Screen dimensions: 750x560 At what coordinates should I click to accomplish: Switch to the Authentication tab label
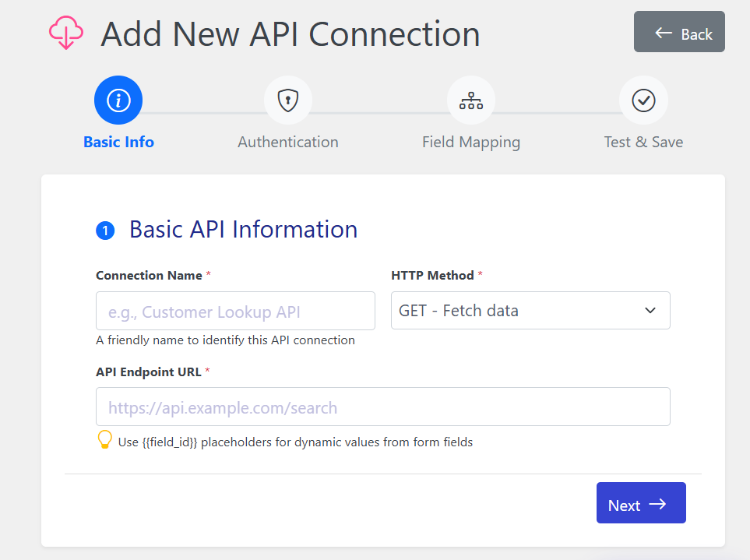tap(288, 142)
